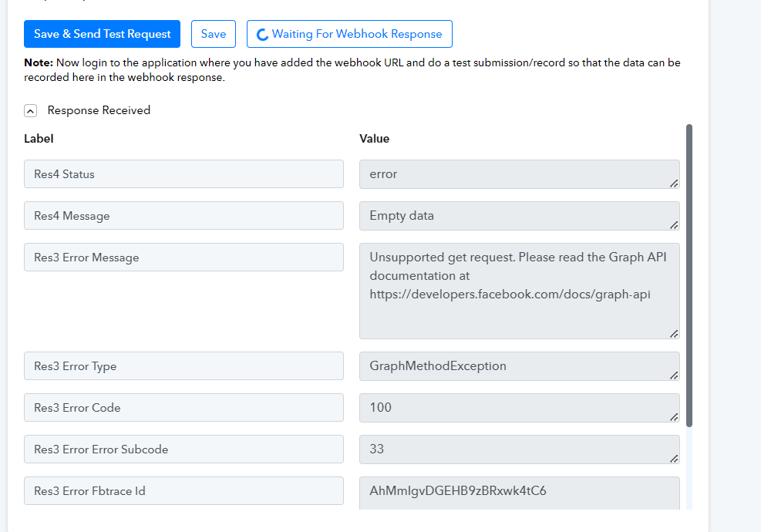Select the Res3 Error Fbtrace Id label field
Image resolution: width=761 pixels, height=532 pixels.
[184, 490]
